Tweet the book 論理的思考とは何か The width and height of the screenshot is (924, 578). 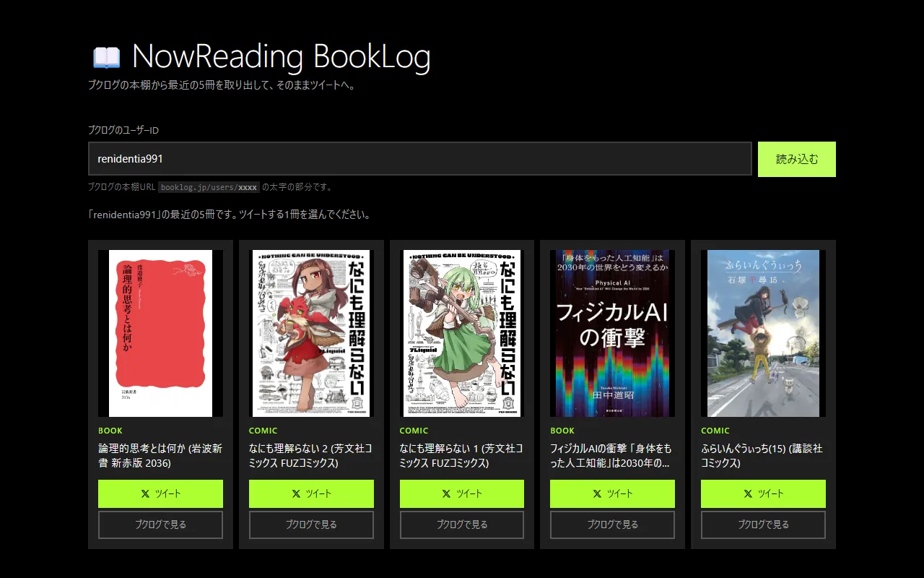click(160, 493)
